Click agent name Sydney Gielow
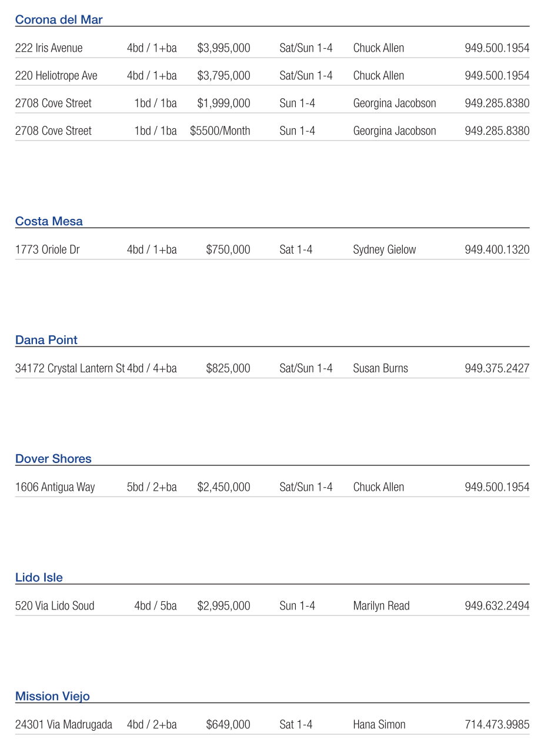 (385, 250)
